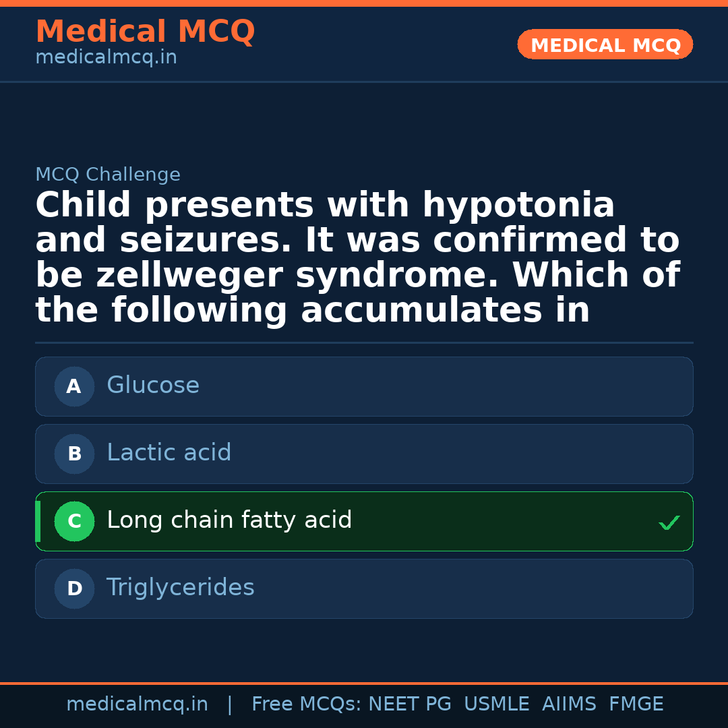Click the medicalmcq.in link in footer
The width and height of the screenshot is (728, 728).
click(137, 704)
